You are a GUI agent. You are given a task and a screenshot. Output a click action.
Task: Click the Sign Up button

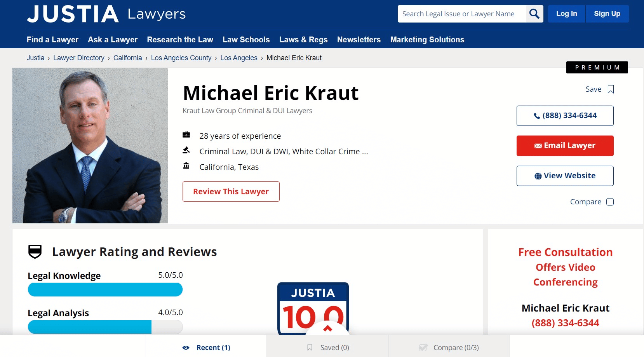607,14
